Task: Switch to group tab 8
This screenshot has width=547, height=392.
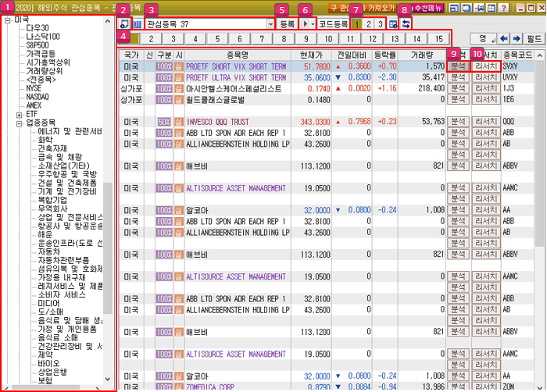Action: pyautogui.click(x=284, y=39)
